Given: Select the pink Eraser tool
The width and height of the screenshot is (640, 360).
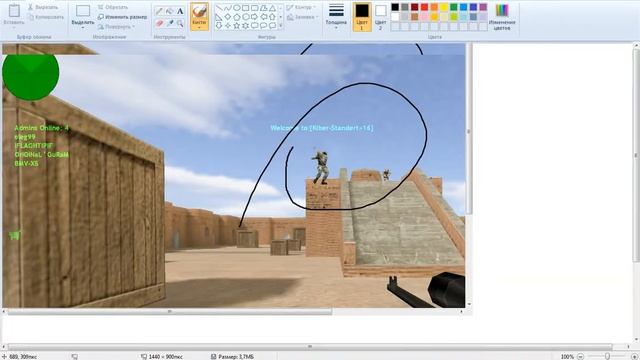Looking at the screenshot, I should click(159, 23).
